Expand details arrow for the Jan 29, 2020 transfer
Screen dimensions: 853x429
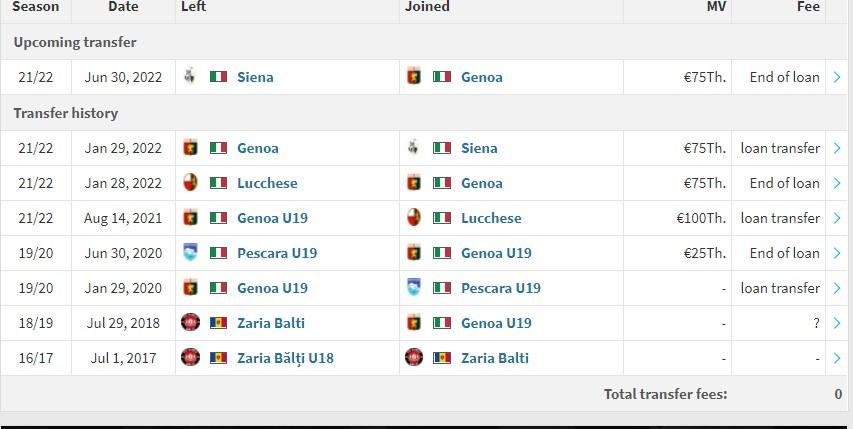click(837, 288)
